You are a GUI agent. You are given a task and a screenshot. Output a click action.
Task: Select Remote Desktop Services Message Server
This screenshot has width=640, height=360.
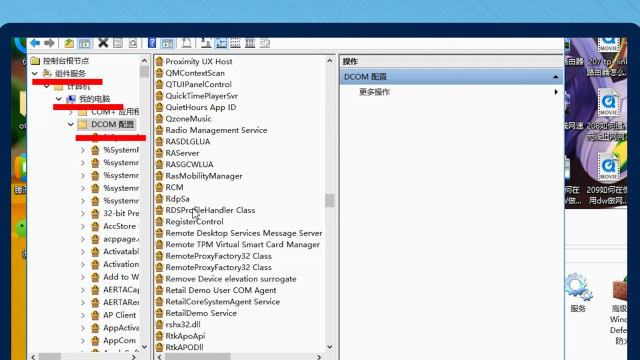[x=244, y=233]
